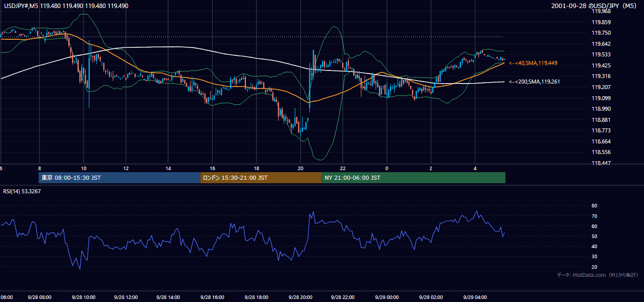
Task: Click the 80 level on the RSI scale
Action: coord(594,206)
